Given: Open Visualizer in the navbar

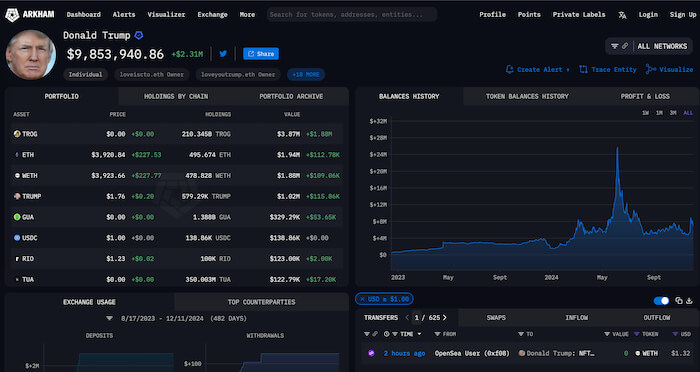Looking at the screenshot, I should click(x=166, y=15).
